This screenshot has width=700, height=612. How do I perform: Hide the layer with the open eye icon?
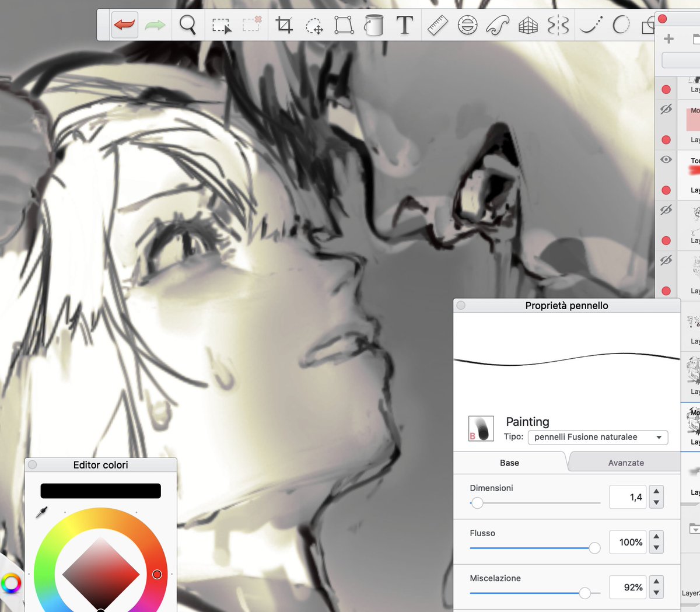666,159
